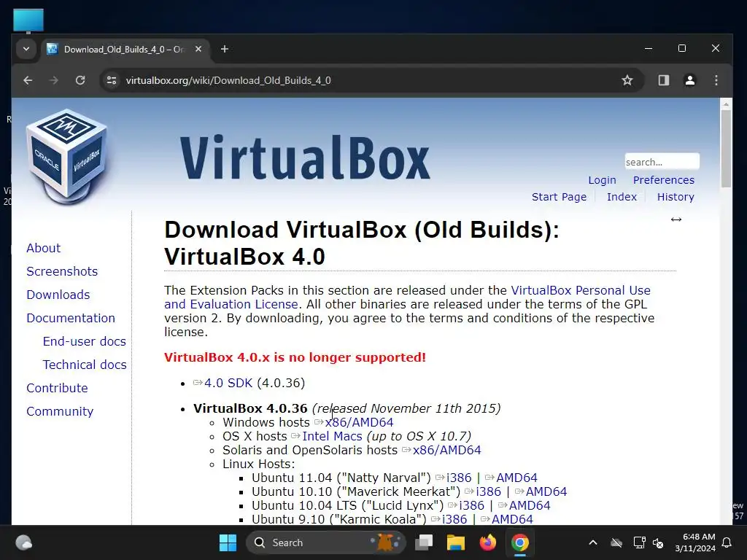Expand the tab search dropdown arrow
This screenshot has width=747, height=560.
click(26, 49)
